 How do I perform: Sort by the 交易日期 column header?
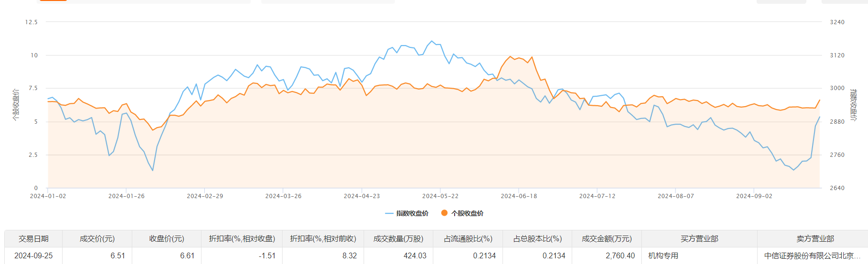click(x=34, y=239)
